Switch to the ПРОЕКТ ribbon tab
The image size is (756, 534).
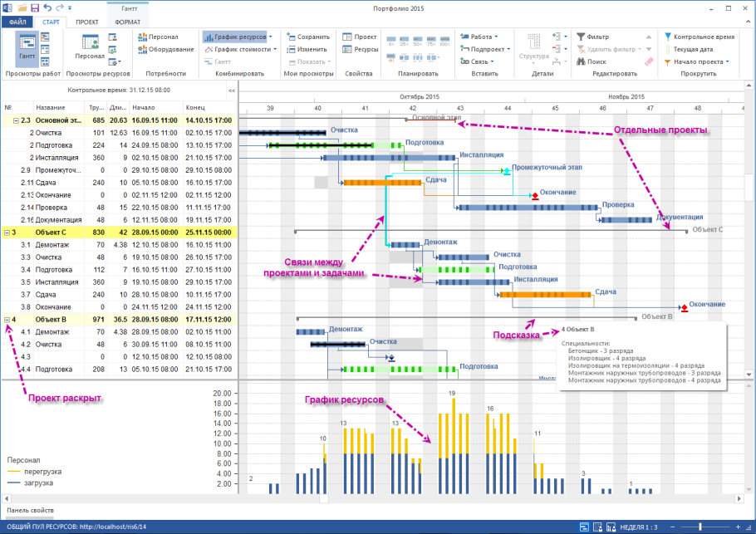[x=87, y=21]
